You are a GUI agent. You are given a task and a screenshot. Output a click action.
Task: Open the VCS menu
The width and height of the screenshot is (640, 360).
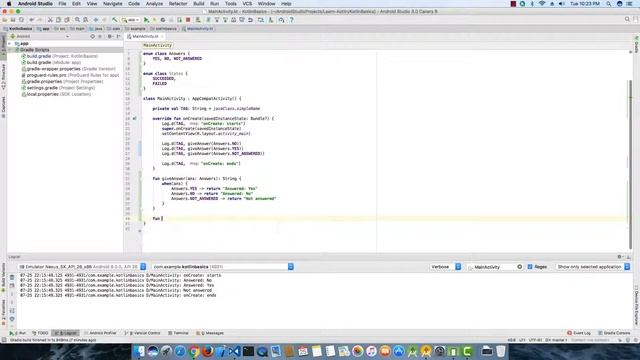tap(247, 4)
